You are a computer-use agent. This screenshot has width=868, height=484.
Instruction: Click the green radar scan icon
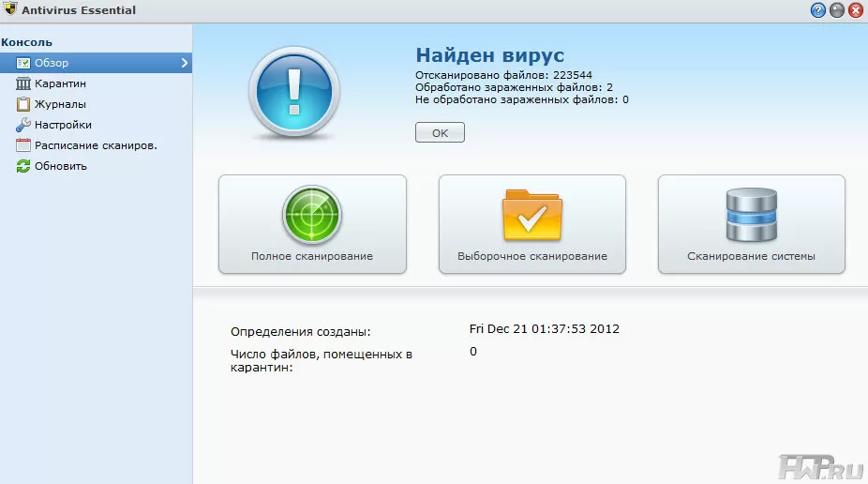(x=312, y=215)
